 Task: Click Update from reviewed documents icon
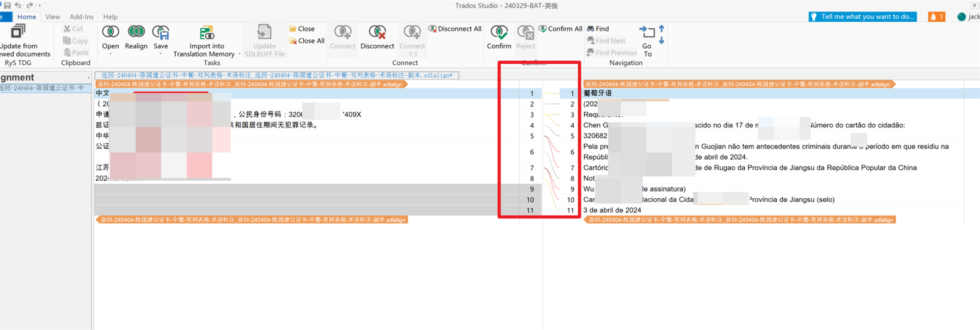tap(19, 32)
